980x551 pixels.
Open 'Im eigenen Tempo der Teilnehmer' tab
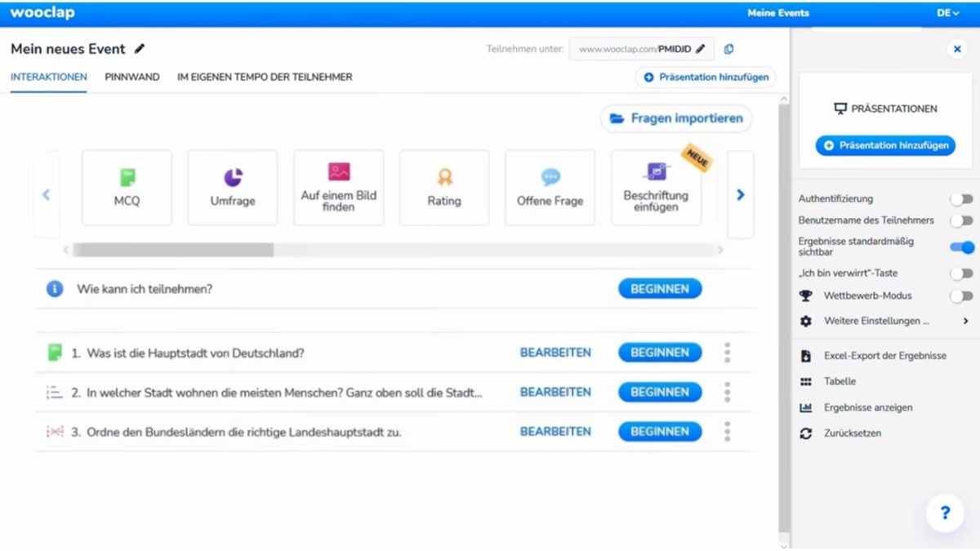point(265,77)
